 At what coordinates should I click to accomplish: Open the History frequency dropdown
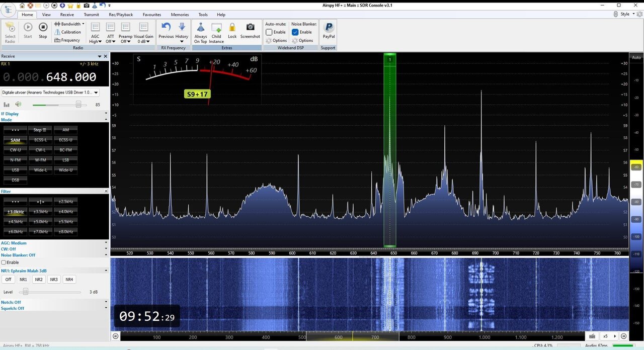(182, 30)
